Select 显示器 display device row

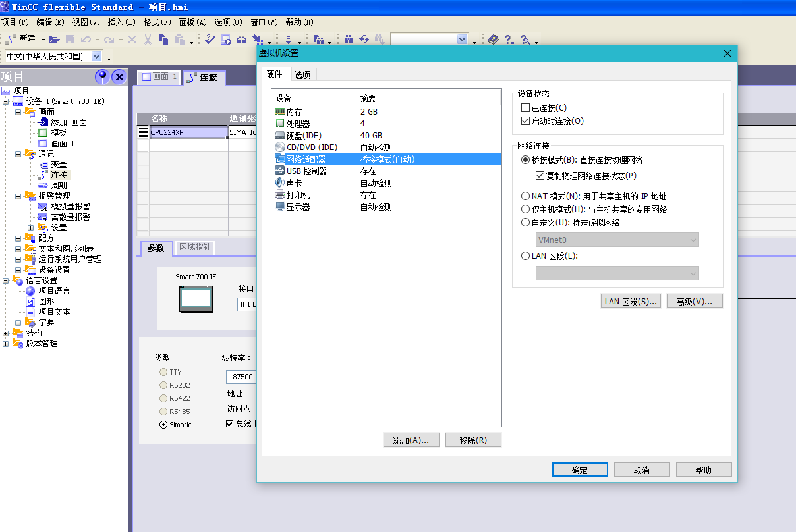pyautogui.click(x=386, y=207)
